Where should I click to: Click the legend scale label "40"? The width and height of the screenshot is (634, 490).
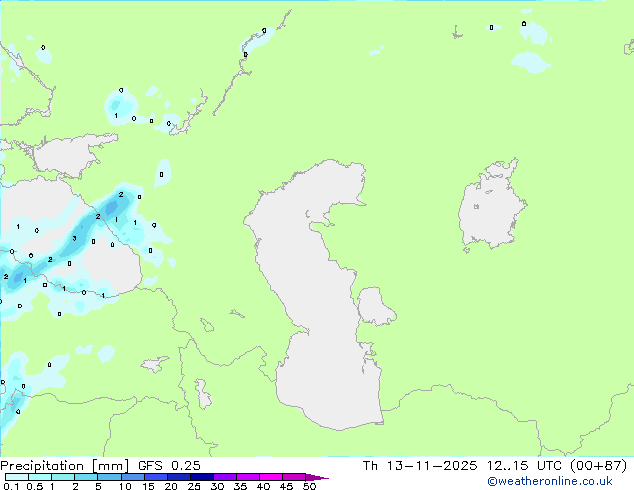tap(263, 486)
